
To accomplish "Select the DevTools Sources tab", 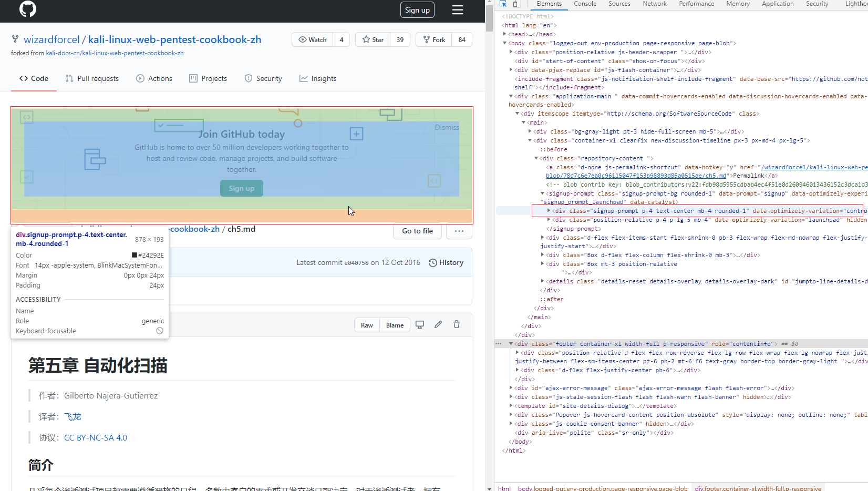I will coord(619,4).
